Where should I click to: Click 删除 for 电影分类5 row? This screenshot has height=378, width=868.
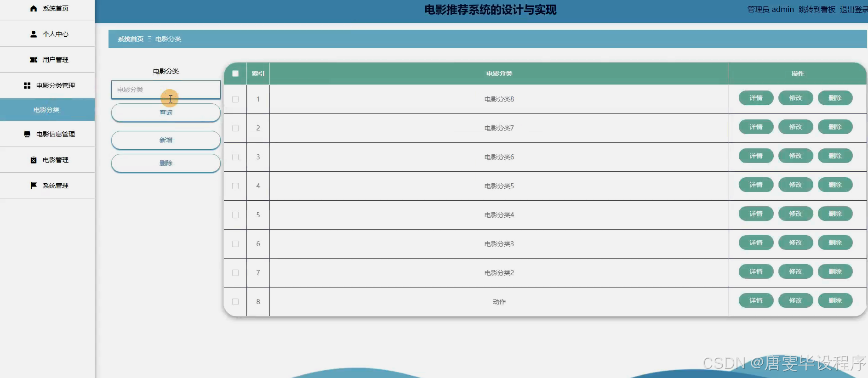[x=835, y=185]
